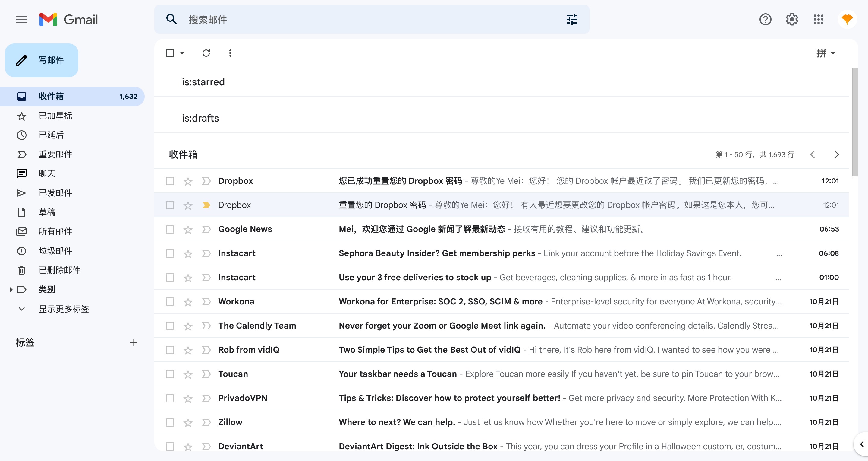Star the Zillow email
Screen dimensions: 868x461
[188, 423]
